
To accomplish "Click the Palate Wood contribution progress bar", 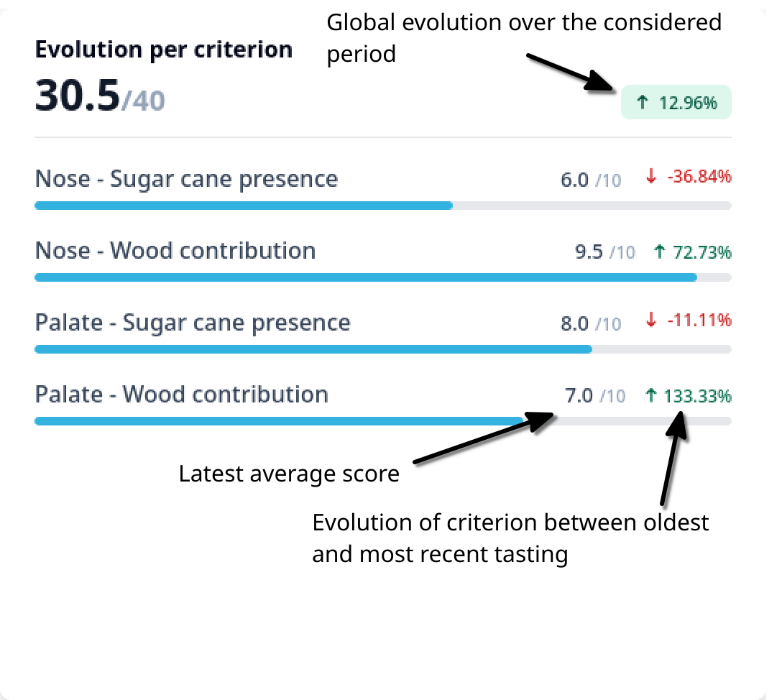I will pos(383,421).
